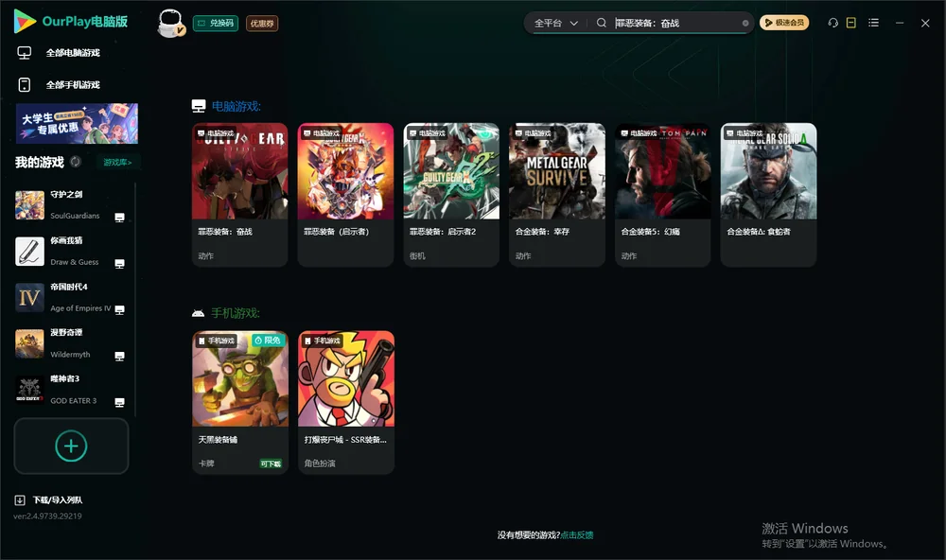Image resolution: width=946 pixels, height=560 pixels.
Task: Clear the search box text
Action: [x=745, y=23]
